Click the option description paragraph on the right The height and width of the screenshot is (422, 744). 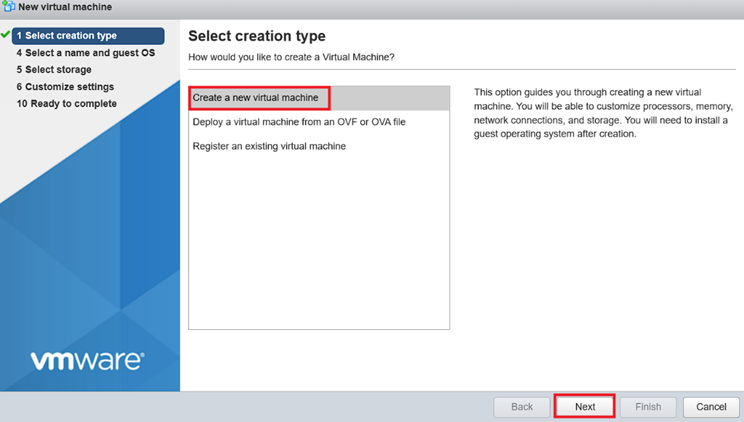(603, 112)
